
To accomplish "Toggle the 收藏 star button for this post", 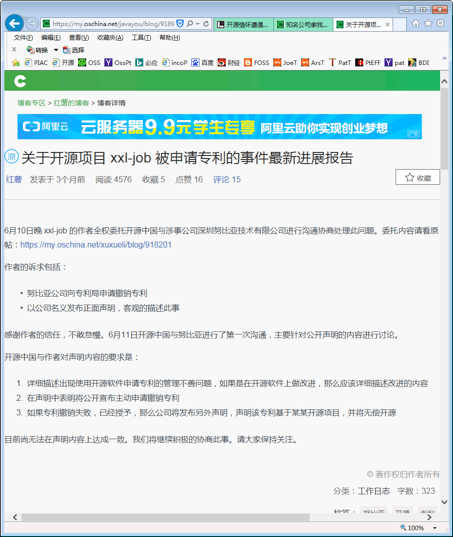I will (417, 177).
